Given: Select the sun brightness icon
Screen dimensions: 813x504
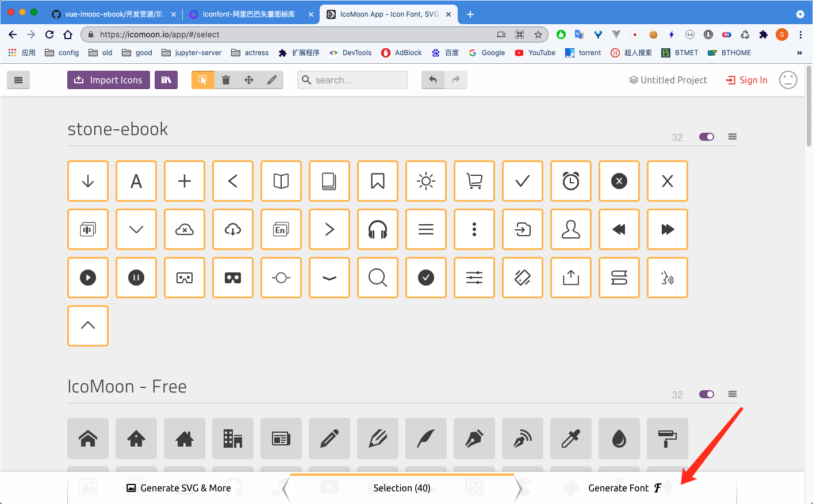Looking at the screenshot, I should coord(426,181).
